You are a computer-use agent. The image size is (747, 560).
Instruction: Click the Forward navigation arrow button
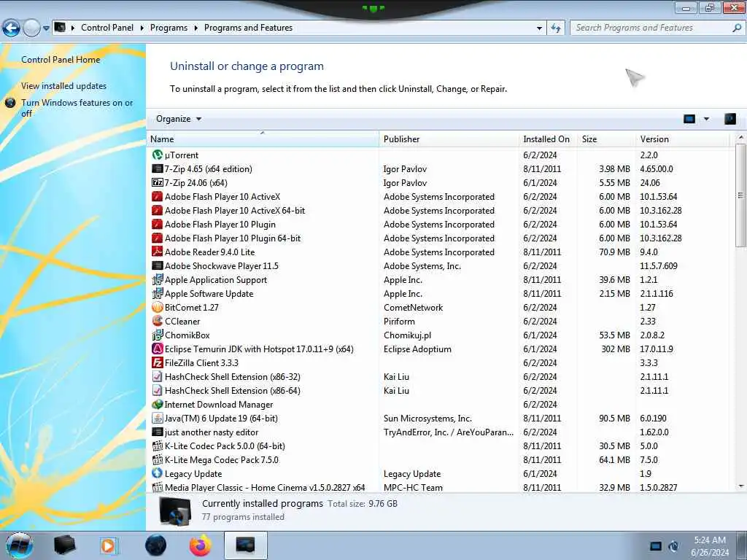pyautogui.click(x=31, y=28)
